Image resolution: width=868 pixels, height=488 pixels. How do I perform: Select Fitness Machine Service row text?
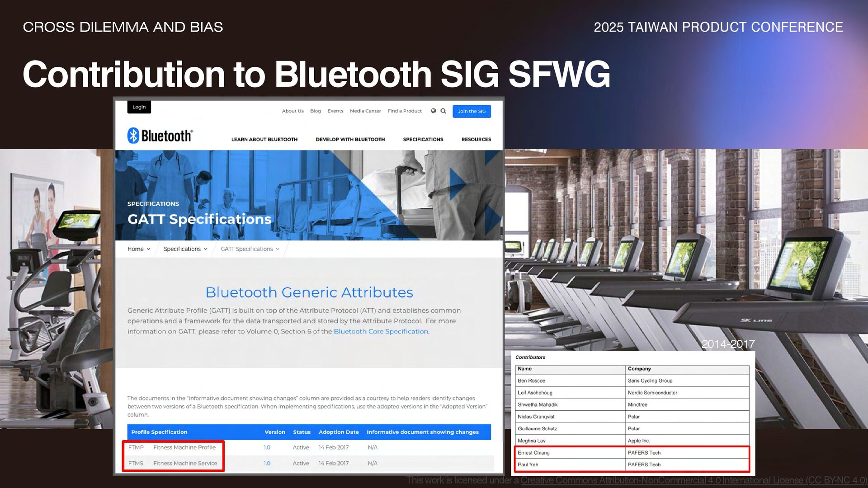click(x=185, y=464)
